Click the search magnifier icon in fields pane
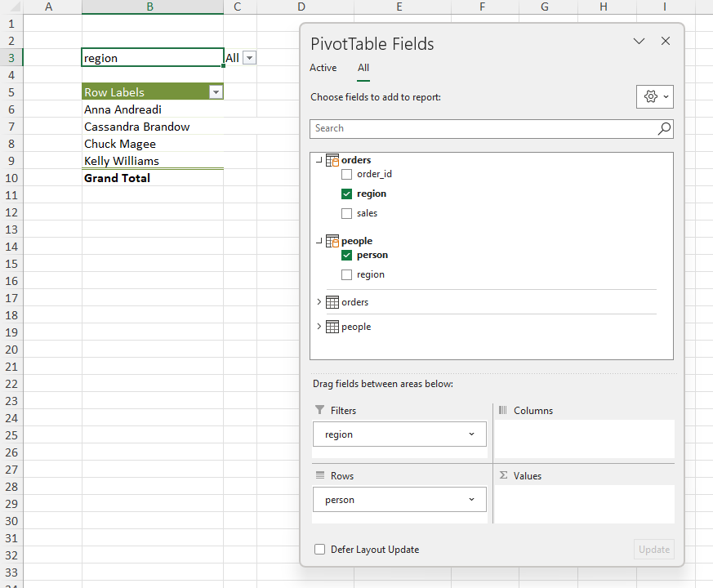 (664, 128)
